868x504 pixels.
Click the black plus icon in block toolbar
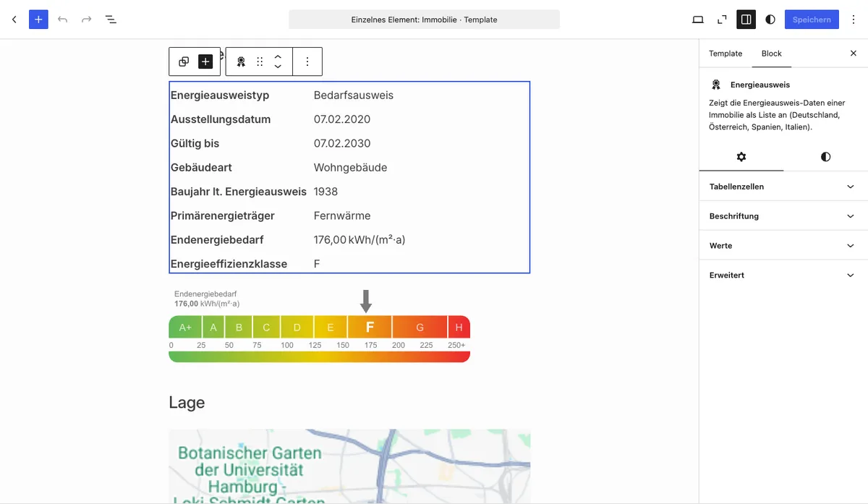pyautogui.click(x=205, y=61)
